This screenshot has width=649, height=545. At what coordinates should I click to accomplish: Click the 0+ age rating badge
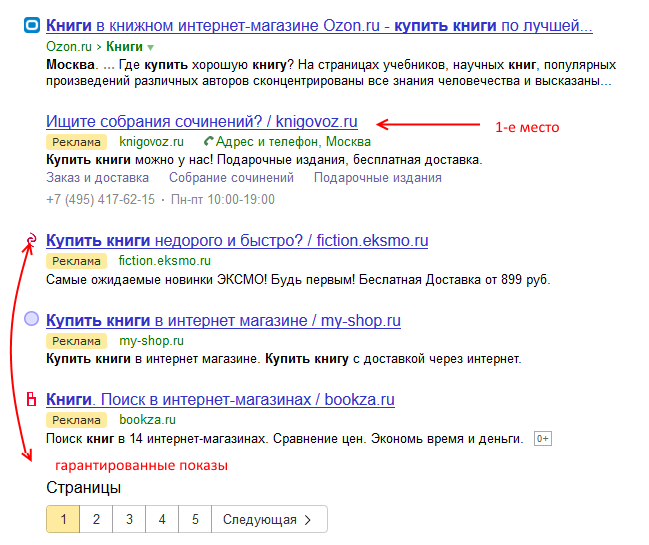[x=543, y=438]
